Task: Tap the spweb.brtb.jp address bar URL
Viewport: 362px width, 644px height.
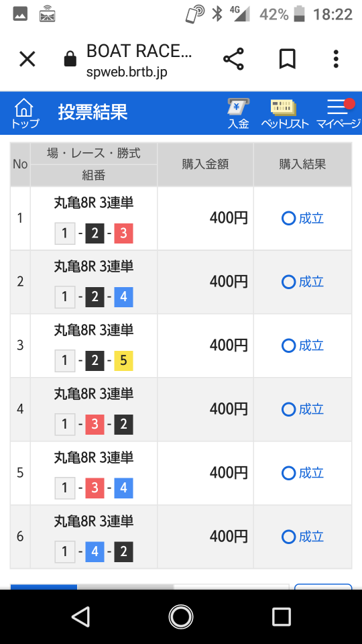Action: tap(127, 72)
